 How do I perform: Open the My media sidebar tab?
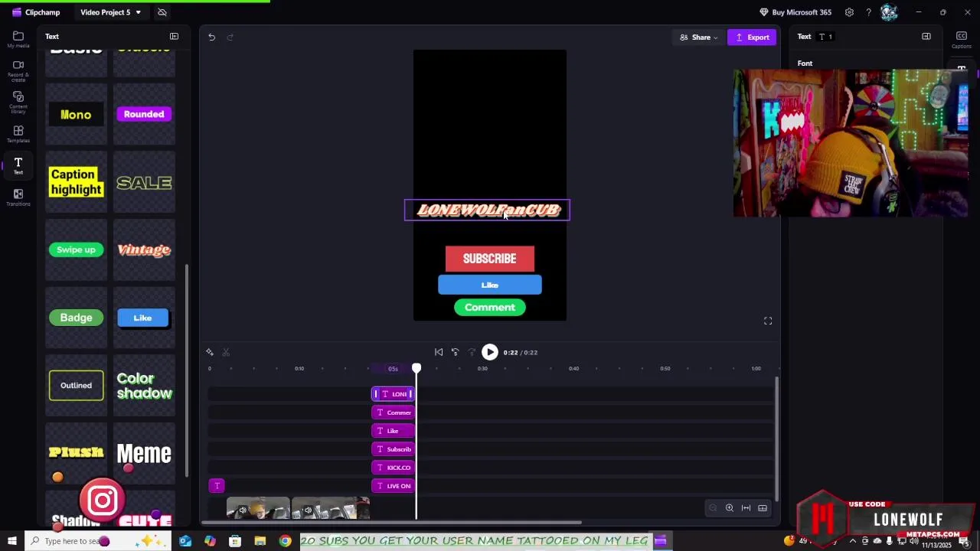coord(18,40)
